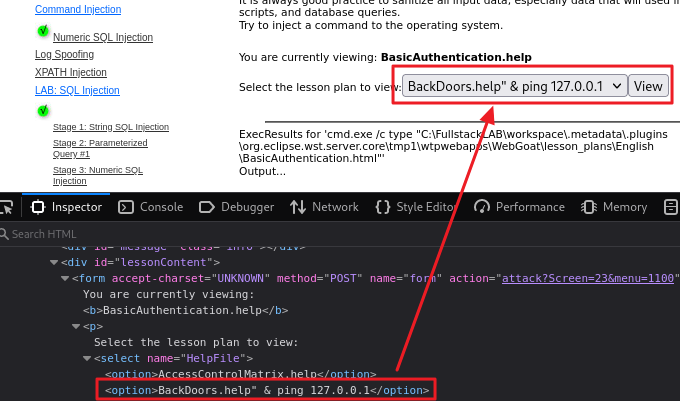Open Stage 3: Numeric SQL Injection
This screenshot has height=401, width=680.
click(98, 176)
